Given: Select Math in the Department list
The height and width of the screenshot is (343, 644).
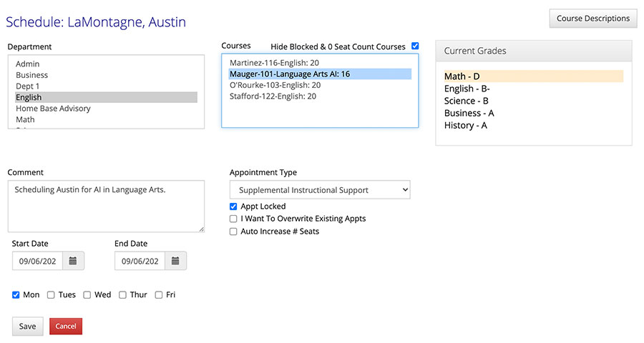Looking at the screenshot, I should pos(106,119).
